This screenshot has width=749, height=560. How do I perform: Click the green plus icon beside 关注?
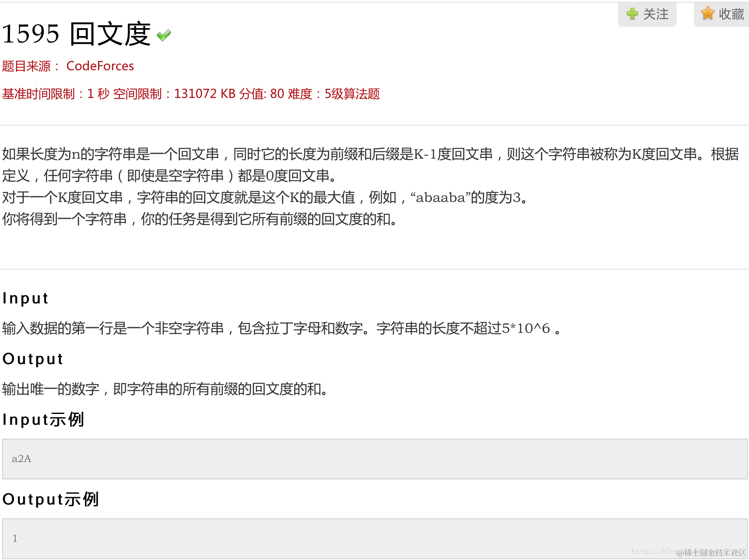(632, 14)
